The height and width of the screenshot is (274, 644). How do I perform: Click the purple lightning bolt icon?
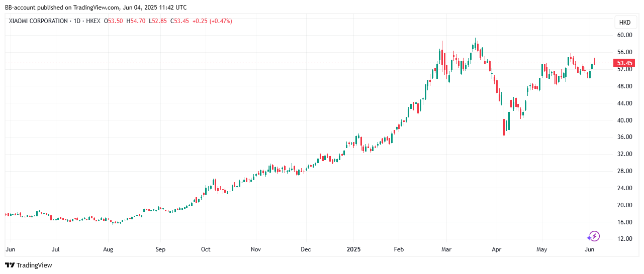click(594, 236)
